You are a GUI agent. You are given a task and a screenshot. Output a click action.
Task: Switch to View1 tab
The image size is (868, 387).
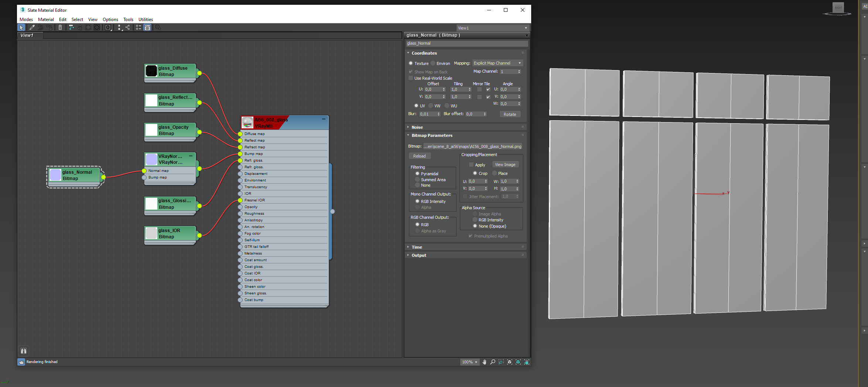click(x=30, y=35)
